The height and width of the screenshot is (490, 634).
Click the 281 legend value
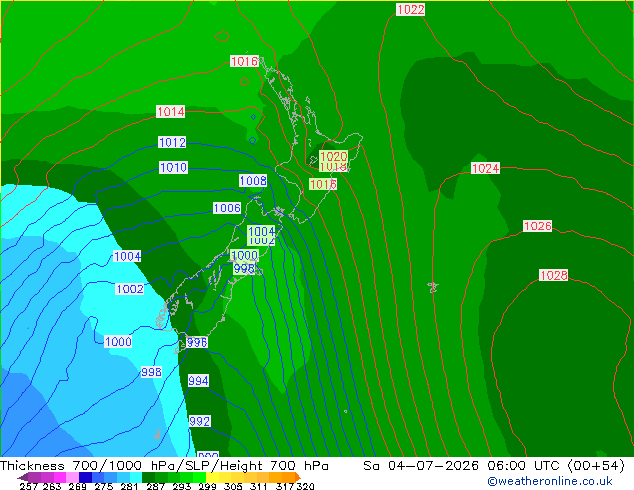pos(129,486)
